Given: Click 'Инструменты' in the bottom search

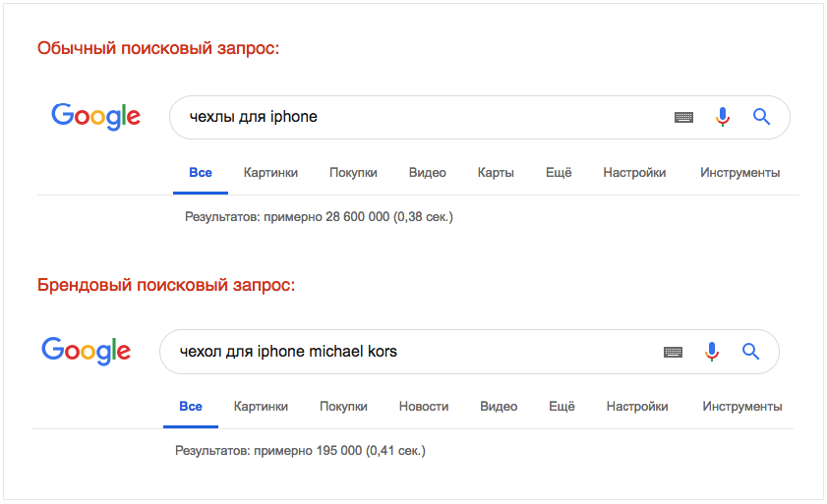Looking at the screenshot, I should click(x=742, y=407).
